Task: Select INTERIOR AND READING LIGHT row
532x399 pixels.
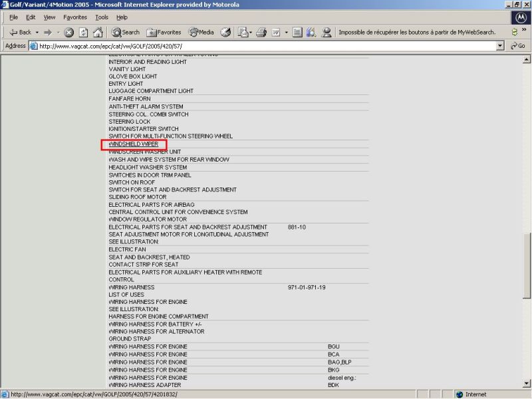Action: click(x=148, y=62)
